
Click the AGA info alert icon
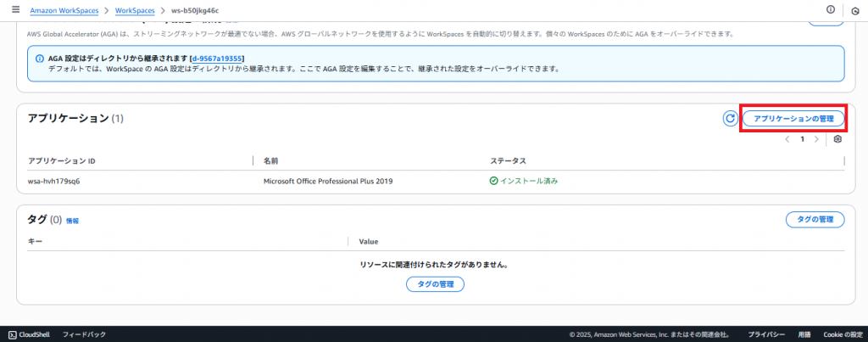coord(40,58)
